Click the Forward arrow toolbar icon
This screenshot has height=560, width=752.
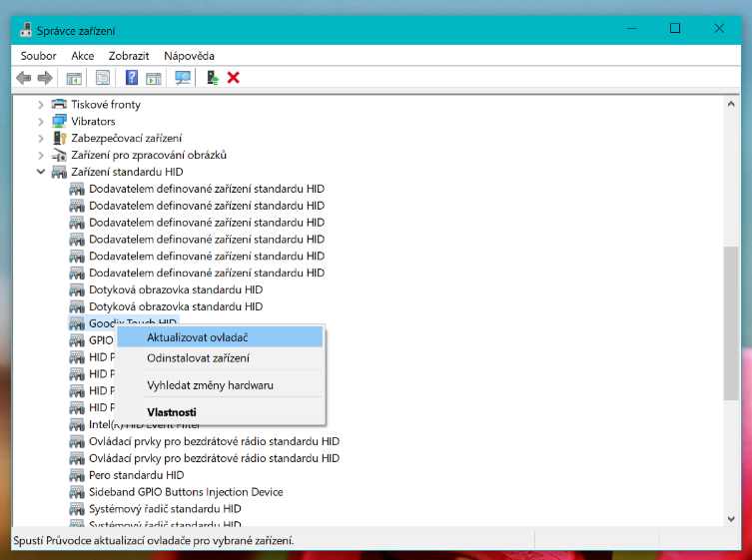click(x=45, y=78)
